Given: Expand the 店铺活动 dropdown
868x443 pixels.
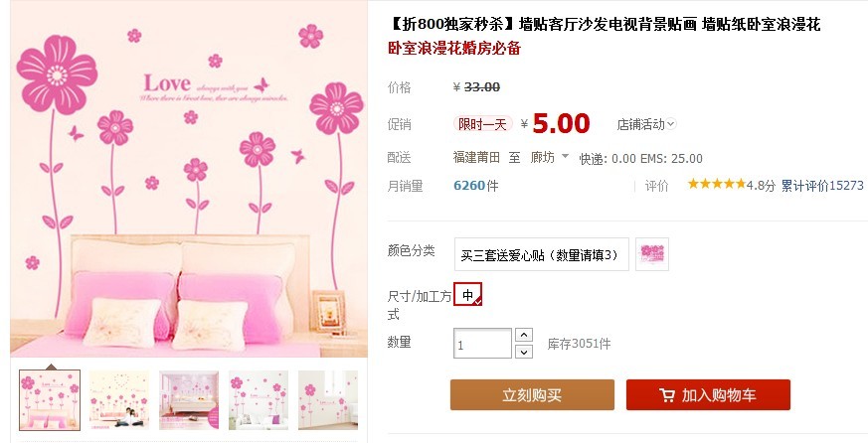Looking at the screenshot, I should (646, 124).
